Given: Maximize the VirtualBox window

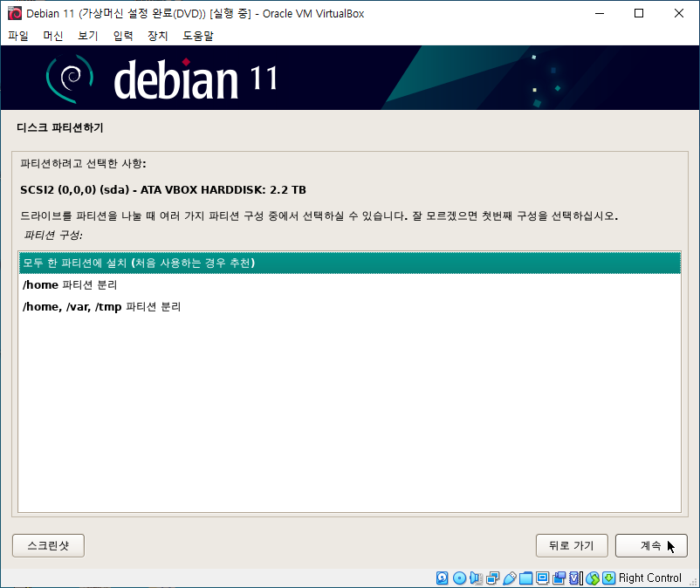Looking at the screenshot, I should pos(639,13).
